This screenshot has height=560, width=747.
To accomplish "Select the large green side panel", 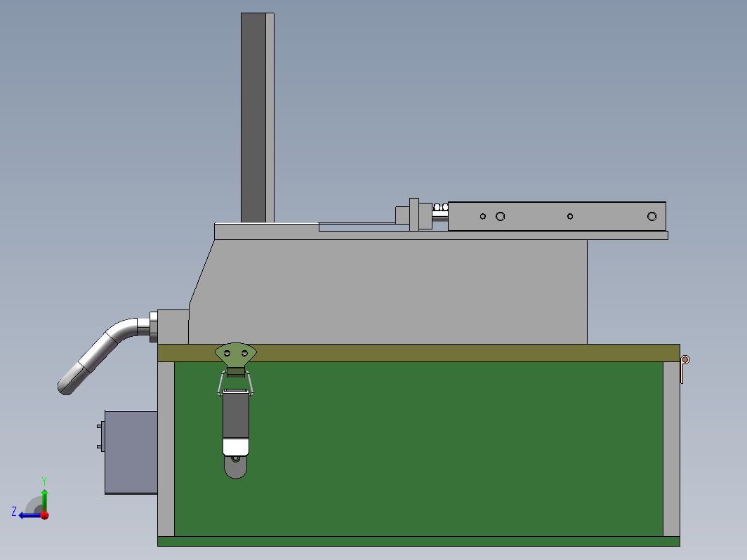I will [x=418, y=449].
